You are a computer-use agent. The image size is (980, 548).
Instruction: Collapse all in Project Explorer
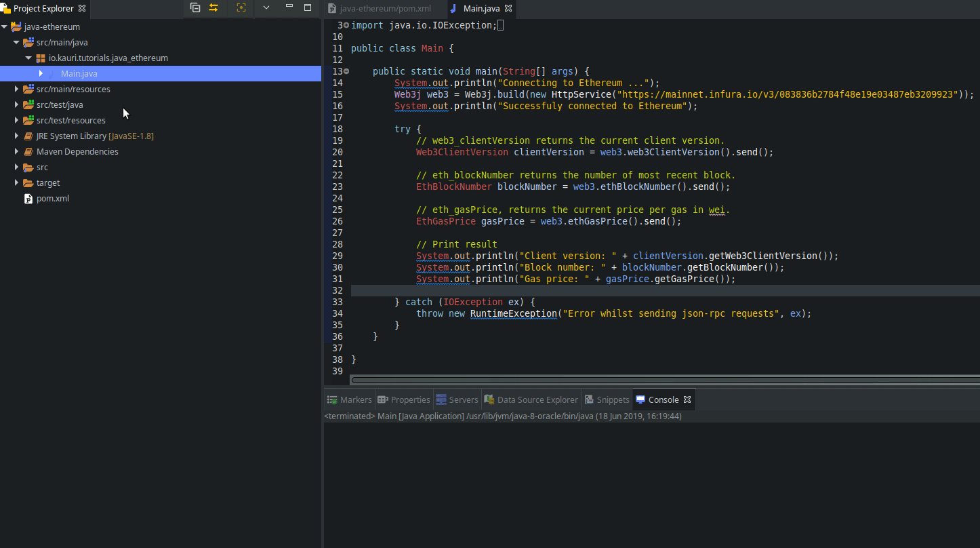point(195,7)
